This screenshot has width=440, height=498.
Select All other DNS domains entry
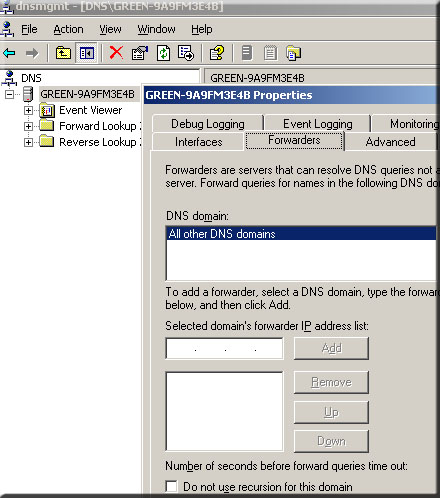301,234
